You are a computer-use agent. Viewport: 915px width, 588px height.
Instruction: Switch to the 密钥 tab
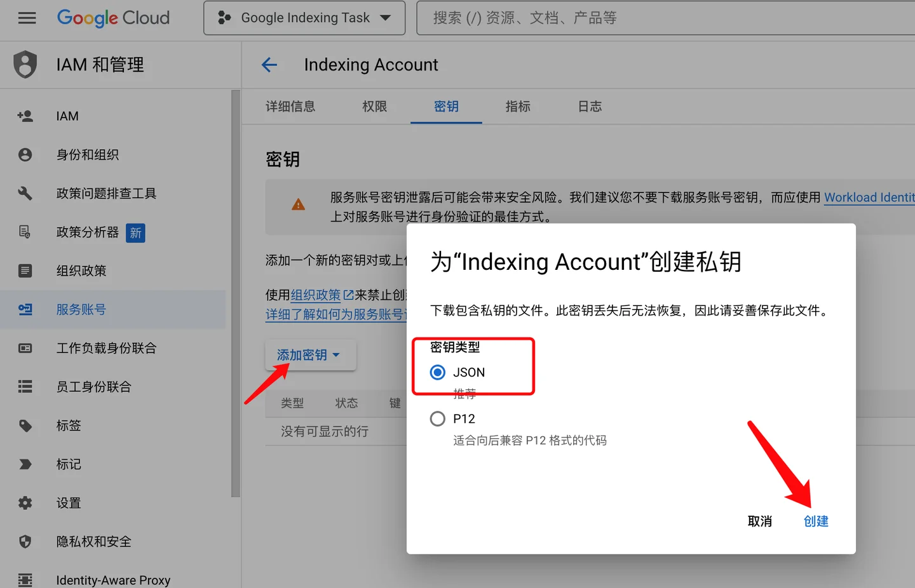pos(446,107)
